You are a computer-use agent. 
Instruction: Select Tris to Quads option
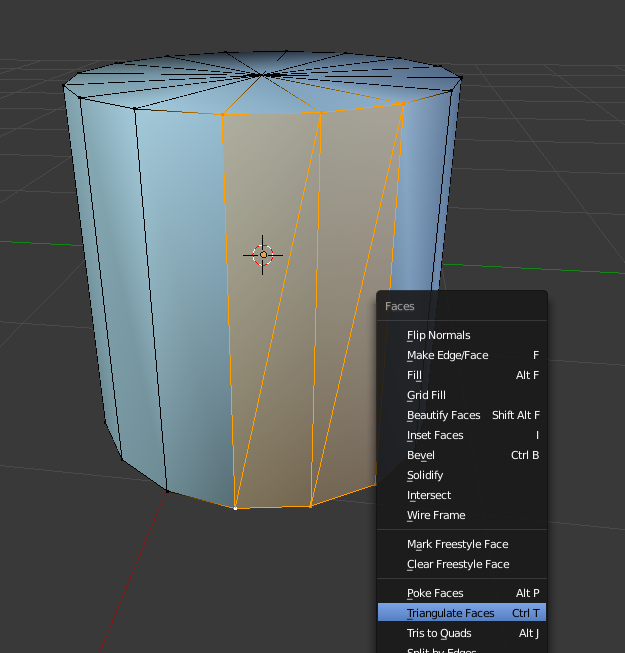point(439,633)
